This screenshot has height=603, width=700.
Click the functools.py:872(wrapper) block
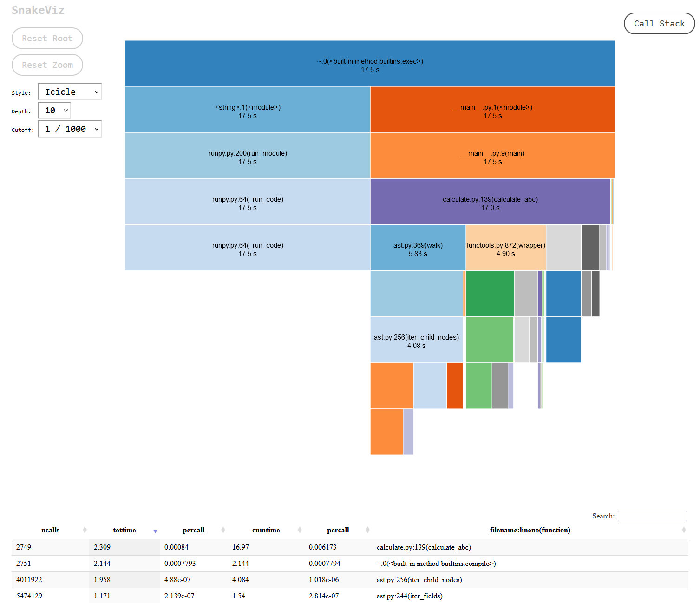[506, 248]
